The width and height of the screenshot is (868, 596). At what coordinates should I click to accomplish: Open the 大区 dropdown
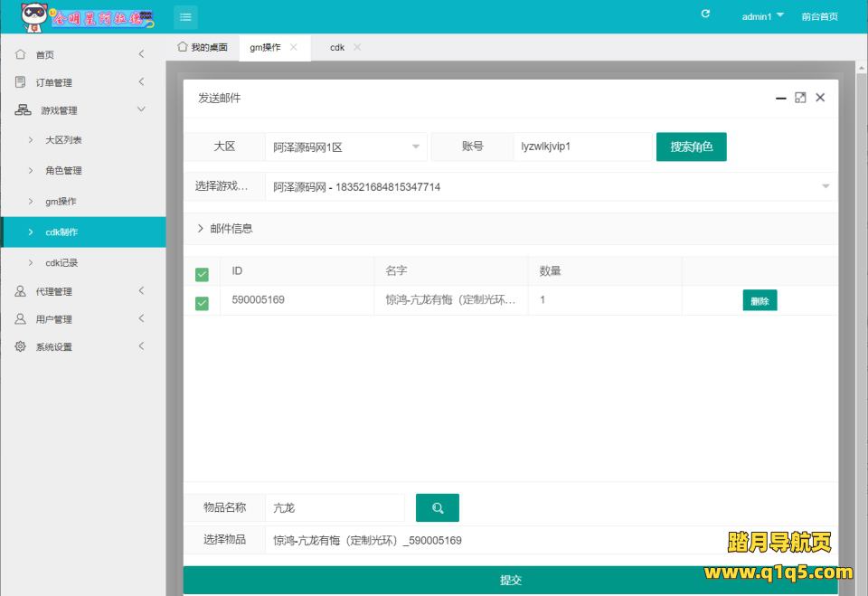pos(345,147)
